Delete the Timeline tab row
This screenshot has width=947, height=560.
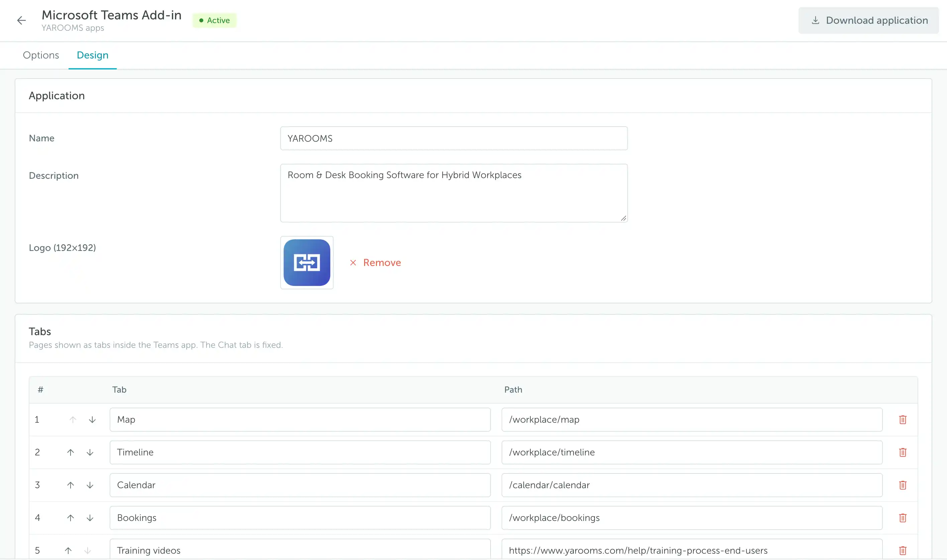click(903, 452)
